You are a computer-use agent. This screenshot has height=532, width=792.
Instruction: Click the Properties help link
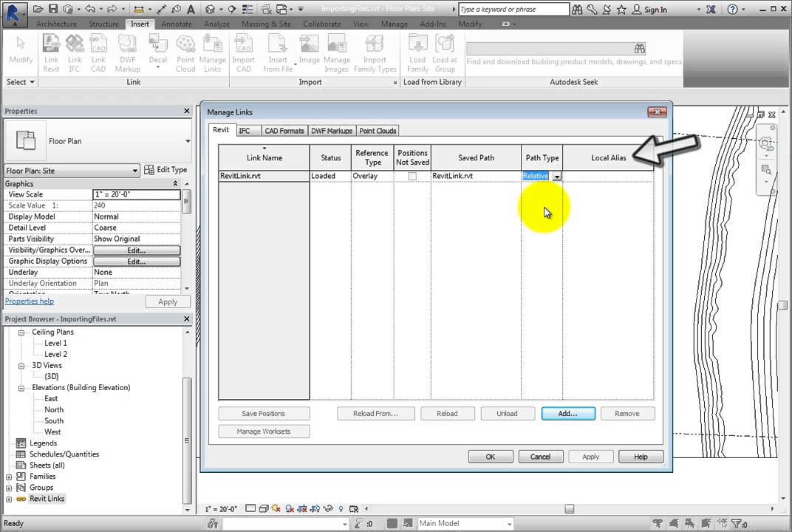30,301
